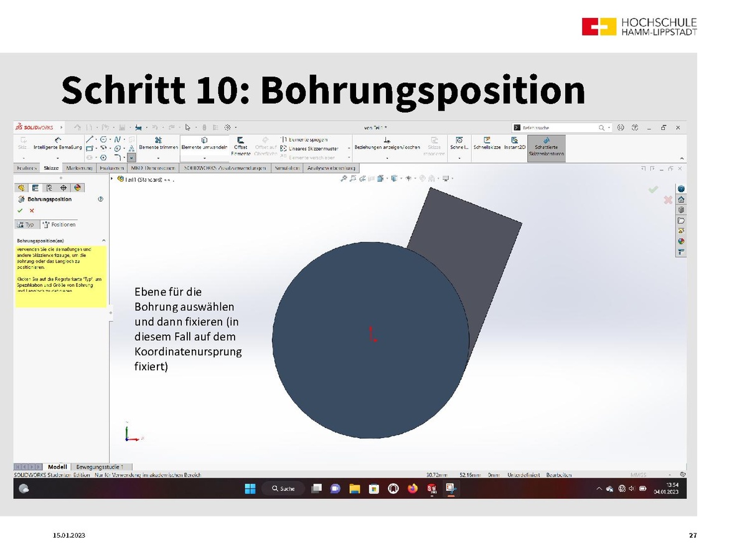The width and height of the screenshot is (747, 560).
Task: Toggle the Instant2D mode button
Action: (x=515, y=143)
